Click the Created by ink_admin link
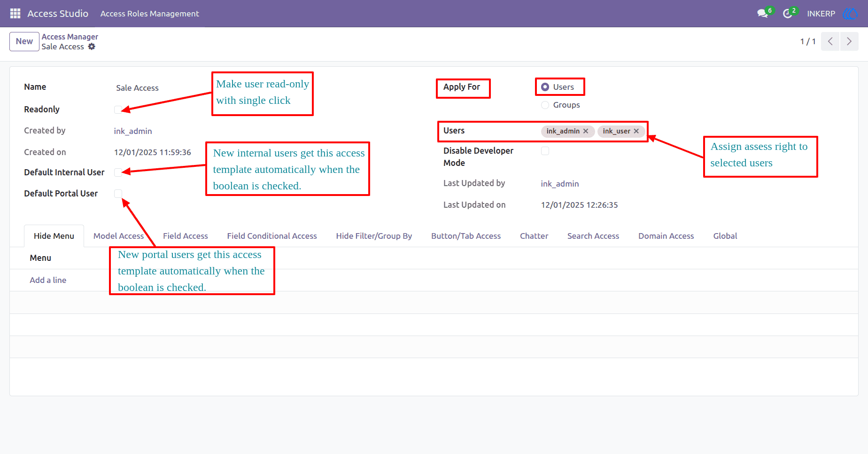Screen dimensions: 868x454 (133, 131)
